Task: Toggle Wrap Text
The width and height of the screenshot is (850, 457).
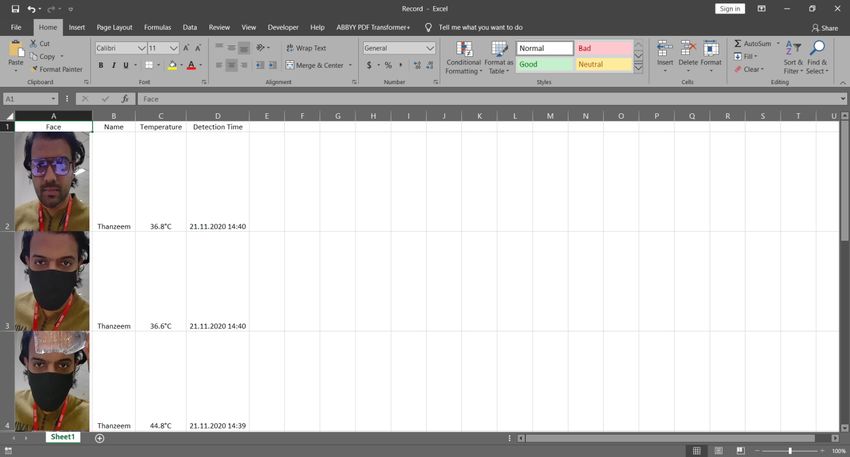Action: pos(306,48)
